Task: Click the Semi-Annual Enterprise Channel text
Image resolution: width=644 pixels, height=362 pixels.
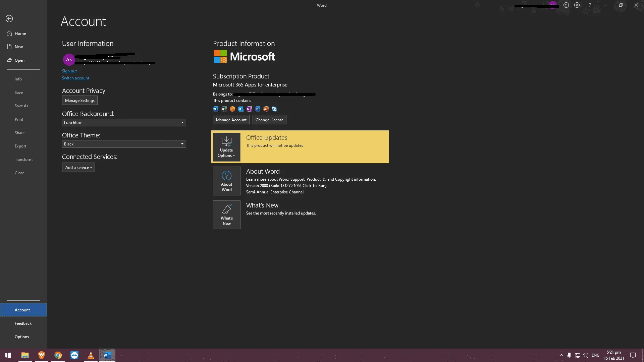Action: tap(275, 192)
